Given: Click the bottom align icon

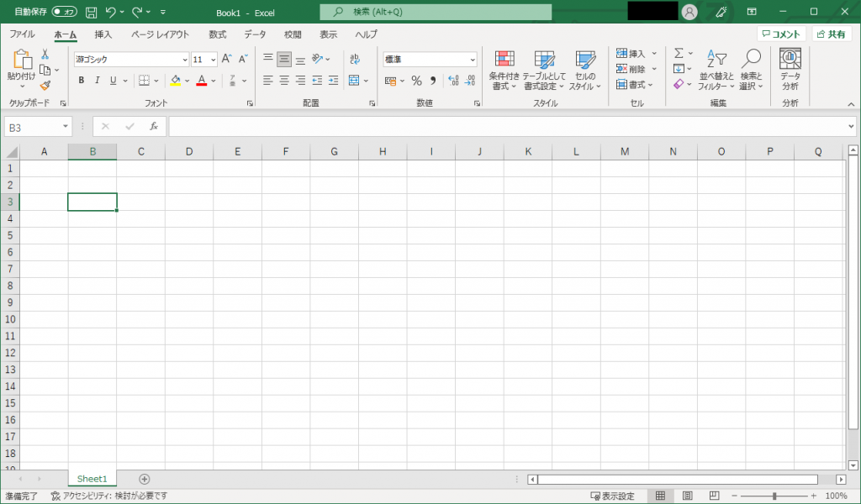Looking at the screenshot, I should pos(300,59).
